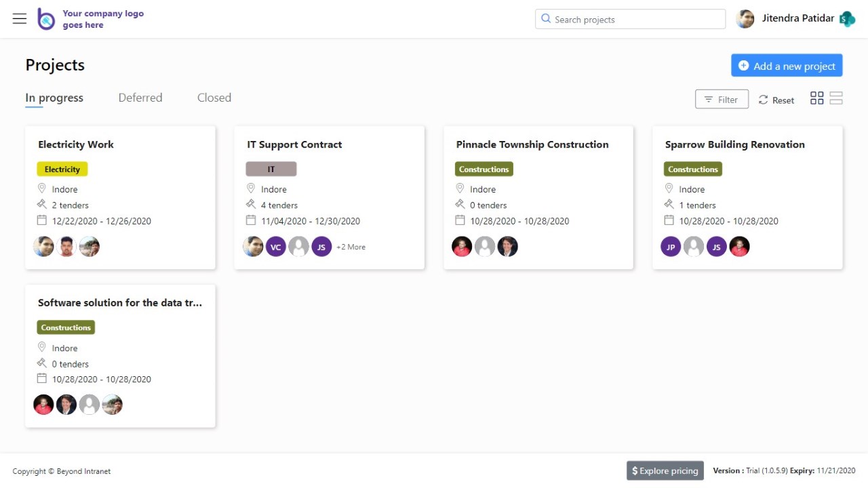Open the hamburger navigation menu
This screenshot has width=868, height=488.
(x=20, y=18)
